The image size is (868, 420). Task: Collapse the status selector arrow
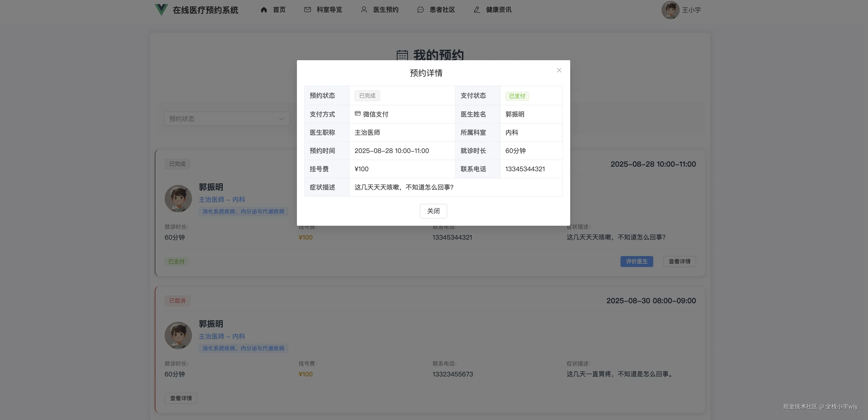tap(281, 119)
